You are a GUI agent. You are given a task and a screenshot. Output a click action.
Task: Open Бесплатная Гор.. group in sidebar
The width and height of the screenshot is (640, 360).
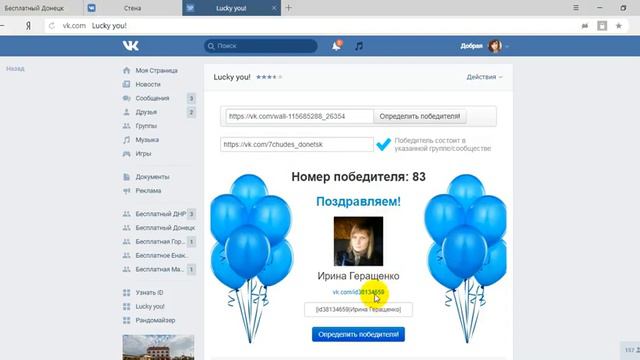coord(160,242)
